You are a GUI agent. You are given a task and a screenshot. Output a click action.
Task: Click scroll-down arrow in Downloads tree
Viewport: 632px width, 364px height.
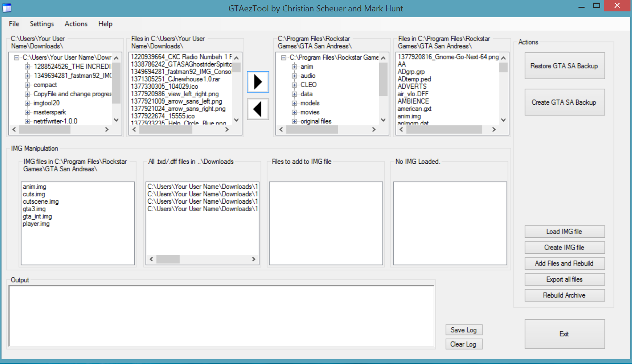pos(117,120)
